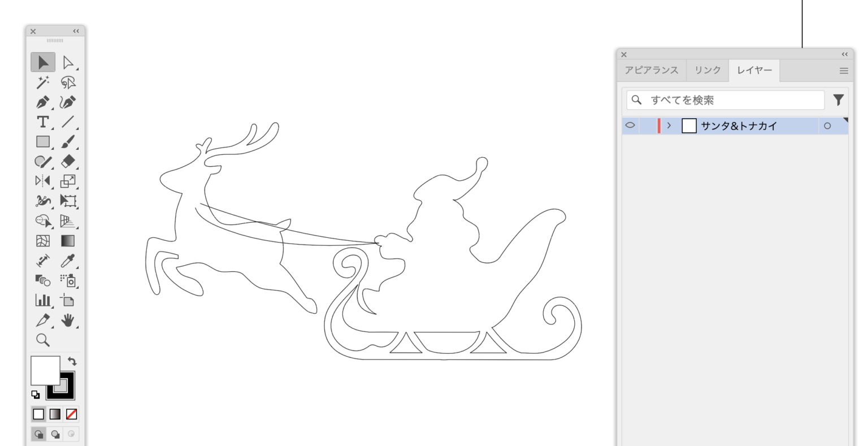
Task: Select the Eyedropper tool
Action: coord(68,261)
